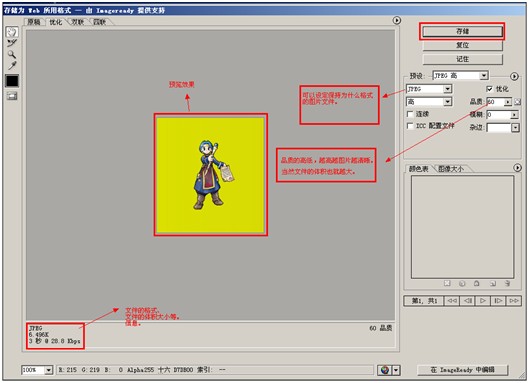Open the optimize settings flyout menu arrow
The image size is (529, 383).
pos(514,76)
